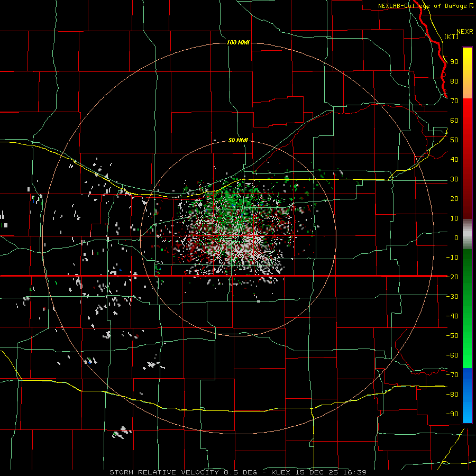476x476 pixels.
Task: Select the -40 value on velocity scale
Action: [452, 316]
